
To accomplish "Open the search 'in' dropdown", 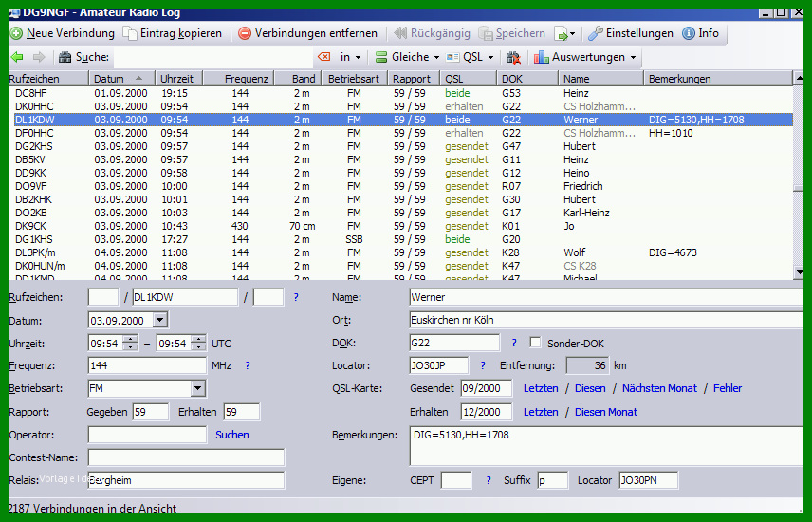I will (x=351, y=57).
